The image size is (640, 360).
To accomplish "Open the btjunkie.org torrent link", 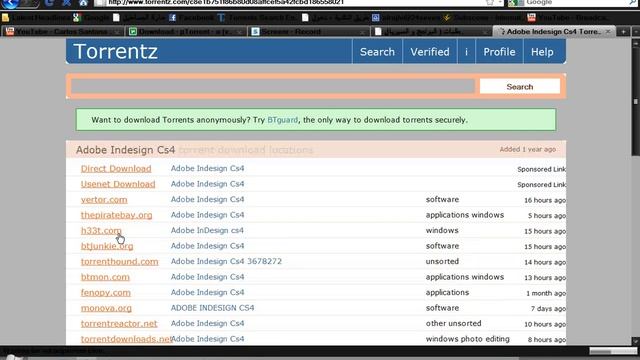I will click(107, 246).
